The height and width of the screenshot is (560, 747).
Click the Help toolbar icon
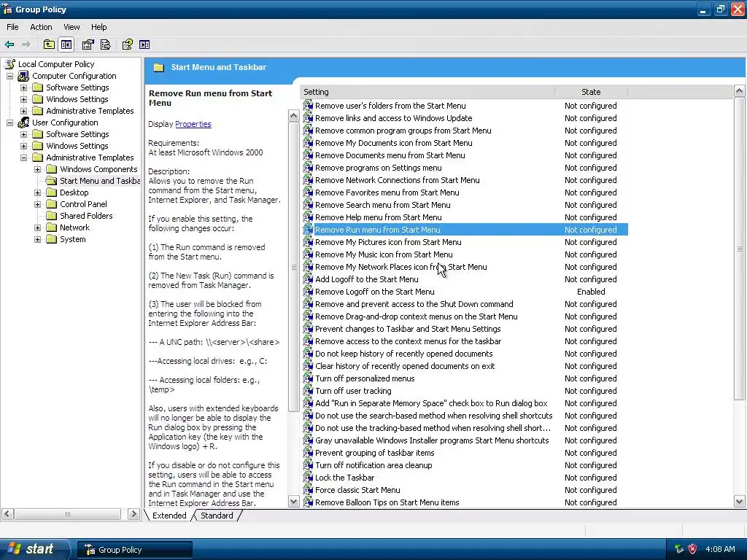(x=127, y=44)
